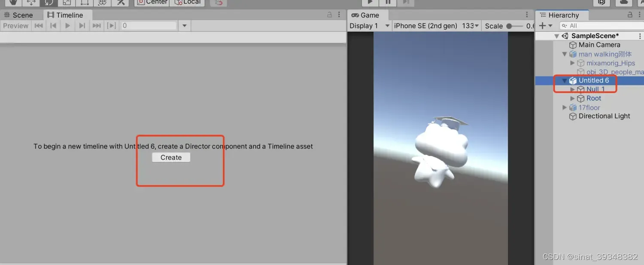Toggle pivot mode from Center

pyautogui.click(x=151, y=2)
